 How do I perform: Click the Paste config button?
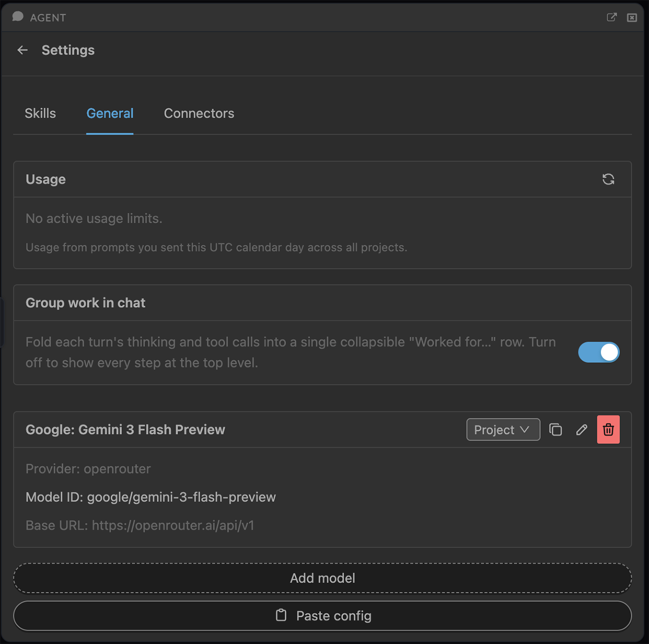click(323, 616)
